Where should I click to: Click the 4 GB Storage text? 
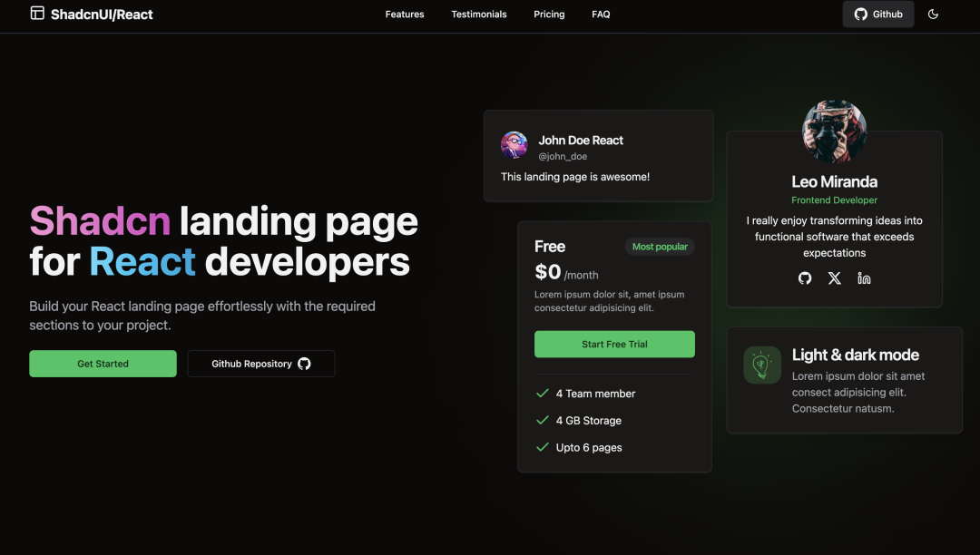589,420
